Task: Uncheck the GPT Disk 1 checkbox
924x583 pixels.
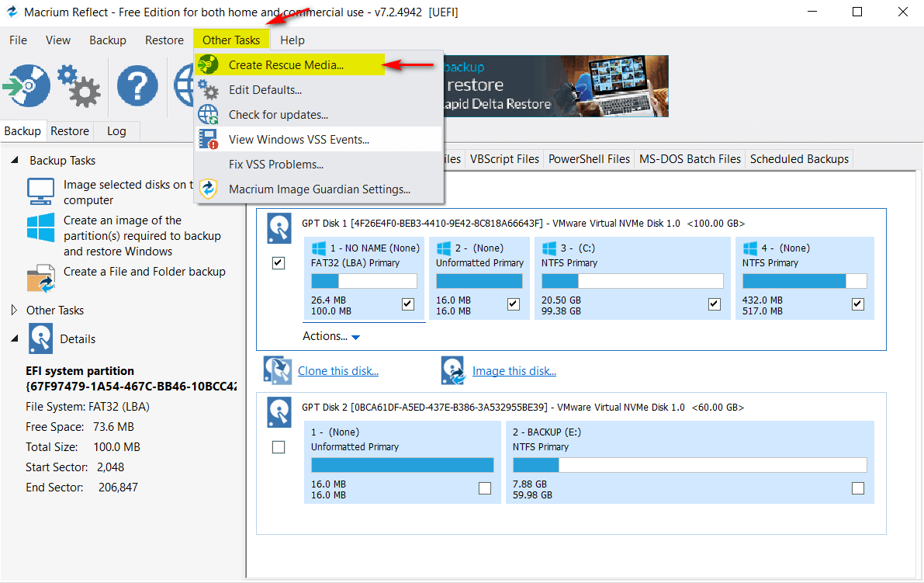Action: tap(279, 263)
